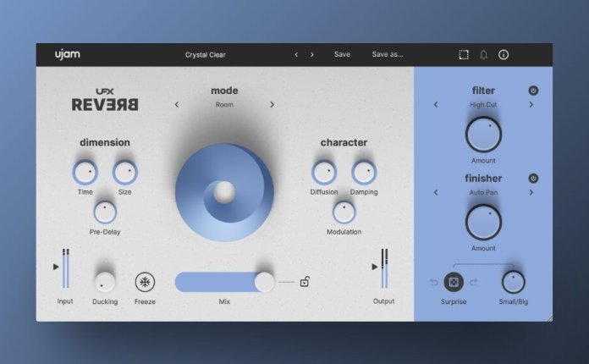Click the 'finisher' heading text
This screenshot has height=364, width=589.
pos(483,178)
